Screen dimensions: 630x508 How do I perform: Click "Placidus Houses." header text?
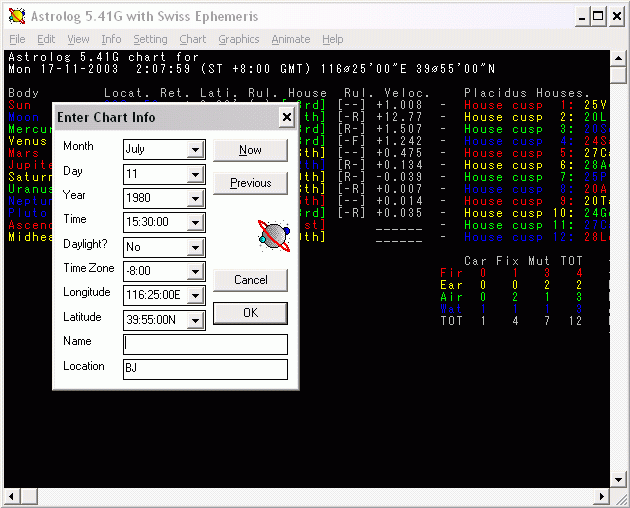click(527, 93)
